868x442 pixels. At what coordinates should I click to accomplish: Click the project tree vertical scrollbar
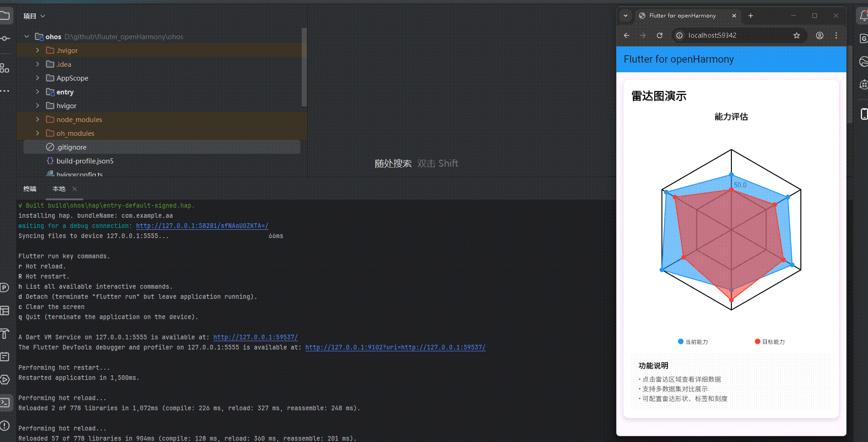304,67
